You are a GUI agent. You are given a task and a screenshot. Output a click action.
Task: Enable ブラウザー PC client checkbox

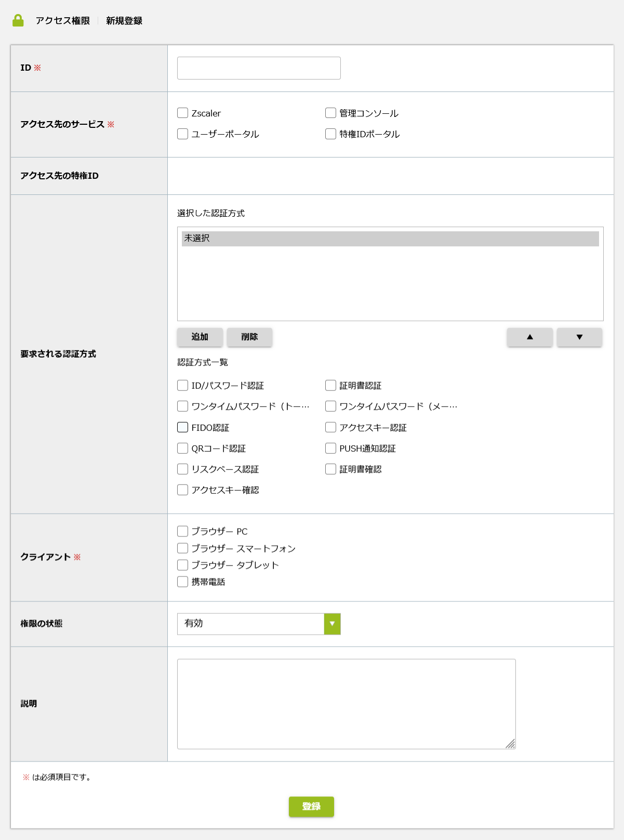point(182,531)
